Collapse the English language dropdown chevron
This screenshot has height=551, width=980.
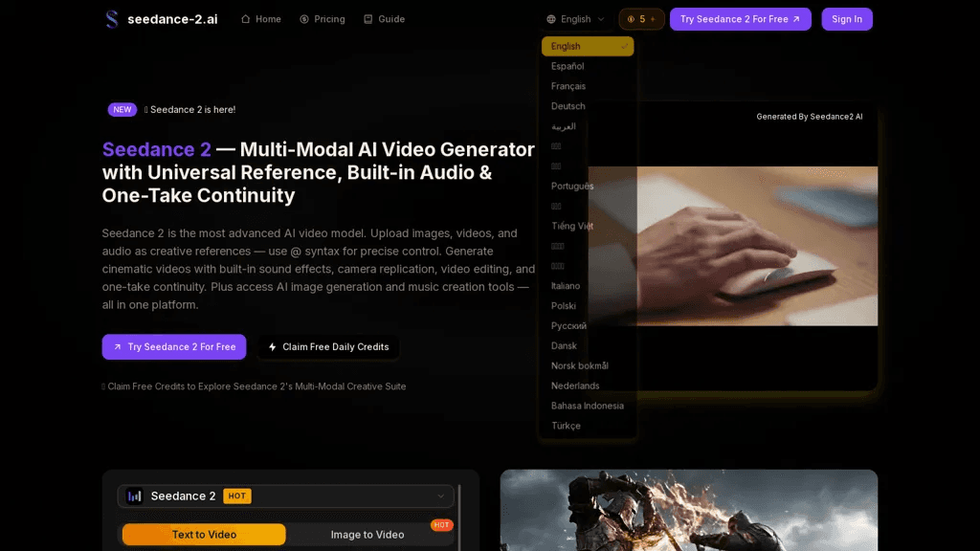click(601, 19)
